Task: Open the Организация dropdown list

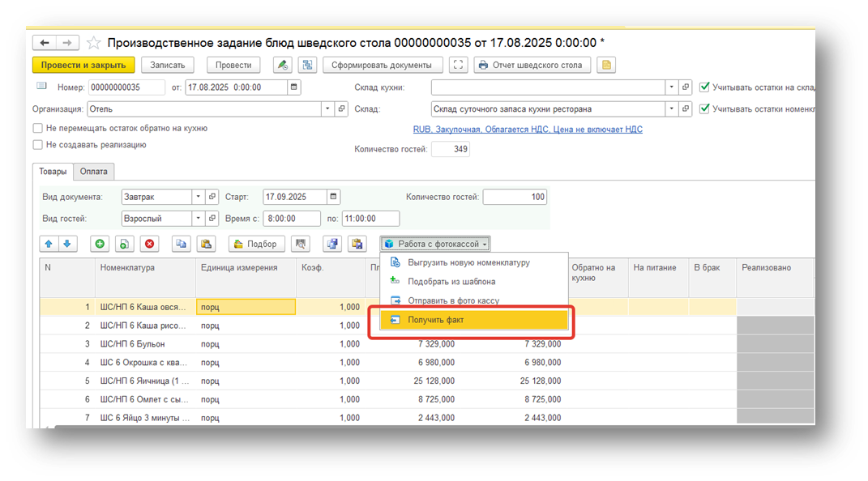Action: (327, 109)
